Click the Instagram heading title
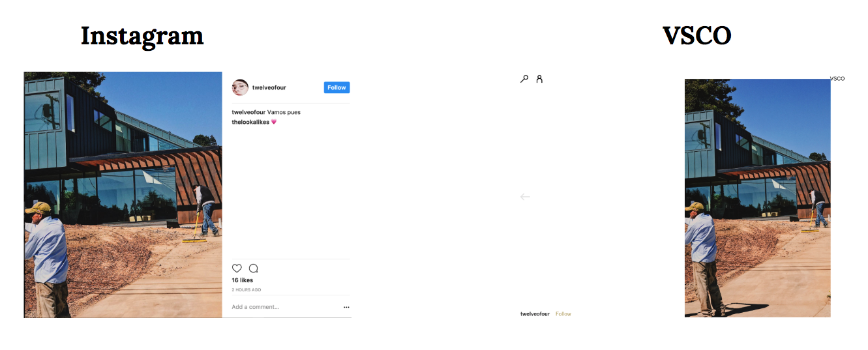The image size is (868, 350). tap(142, 36)
